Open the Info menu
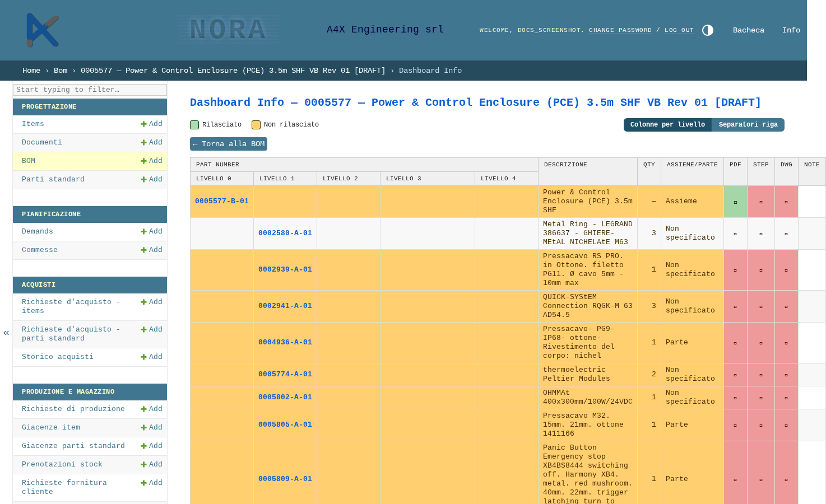826x504 pixels. [791, 30]
